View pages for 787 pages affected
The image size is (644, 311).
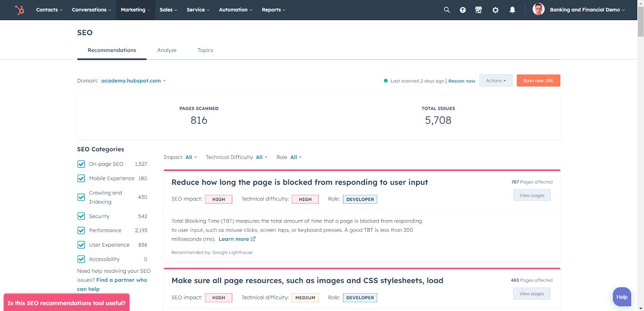532,196
